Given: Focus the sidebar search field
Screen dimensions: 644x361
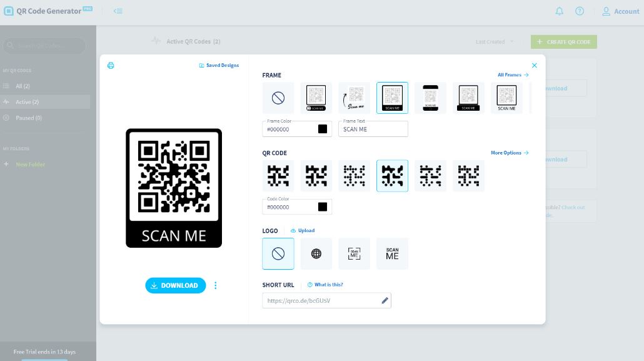Looking at the screenshot, I should [x=45, y=45].
